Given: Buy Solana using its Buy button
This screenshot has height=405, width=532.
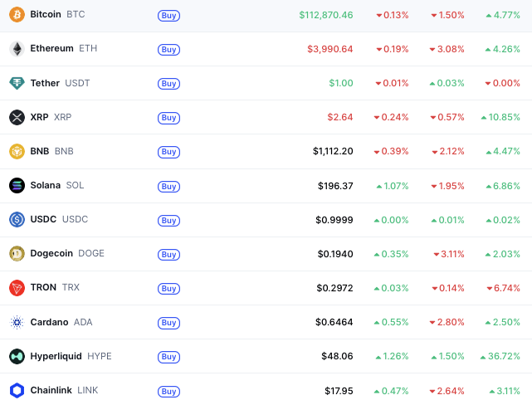Looking at the screenshot, I should [168, 186].
